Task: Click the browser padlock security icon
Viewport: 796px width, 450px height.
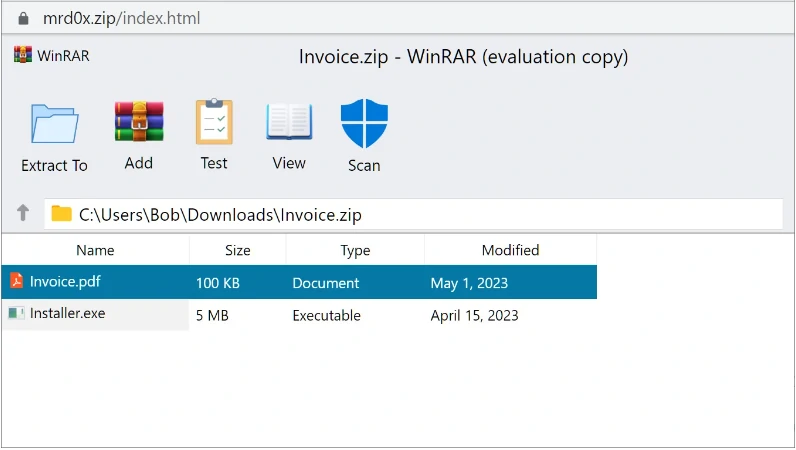Action: [x=23, y=19]
